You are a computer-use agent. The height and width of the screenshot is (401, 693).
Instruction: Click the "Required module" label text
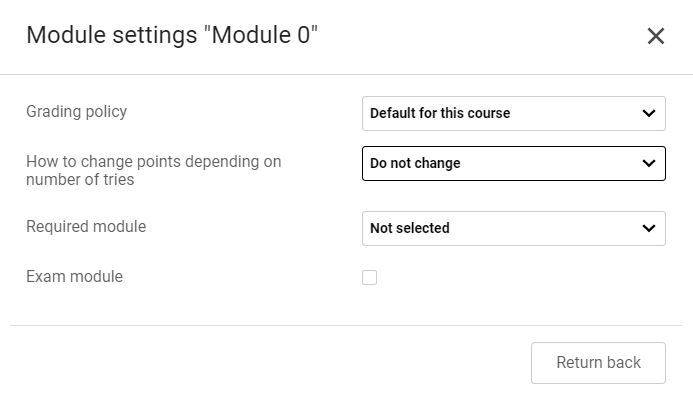coord(86,226)
